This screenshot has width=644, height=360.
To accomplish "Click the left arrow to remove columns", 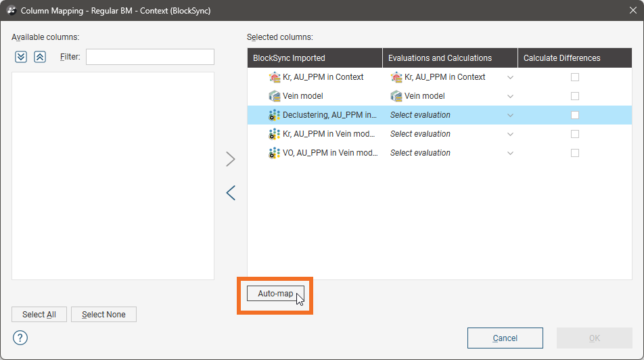I will 231,193.
